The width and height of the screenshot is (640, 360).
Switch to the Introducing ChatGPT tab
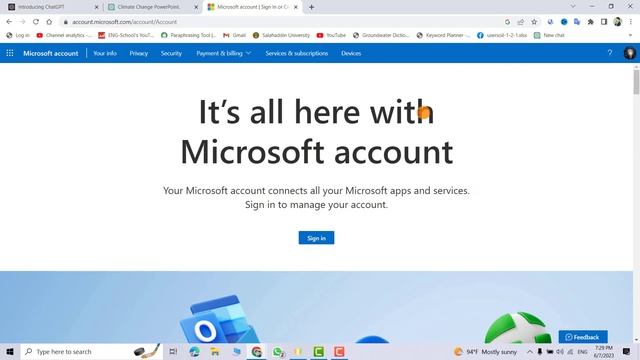52,7
